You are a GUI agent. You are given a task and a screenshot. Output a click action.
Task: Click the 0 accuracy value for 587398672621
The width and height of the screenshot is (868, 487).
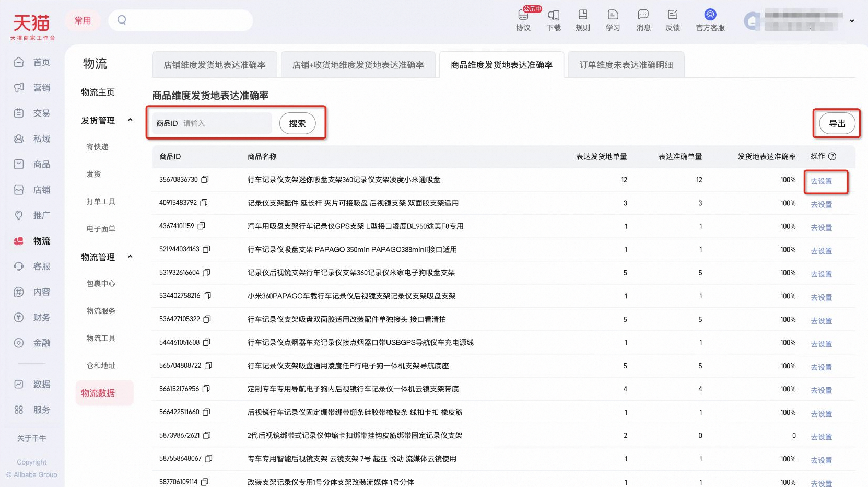tap(794, 435)
